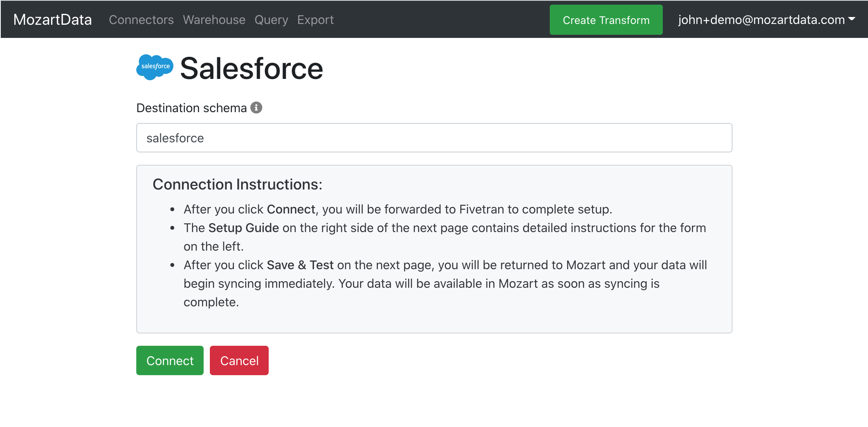
Task: Click the Destination schema info icon
Action: [256, 108]
